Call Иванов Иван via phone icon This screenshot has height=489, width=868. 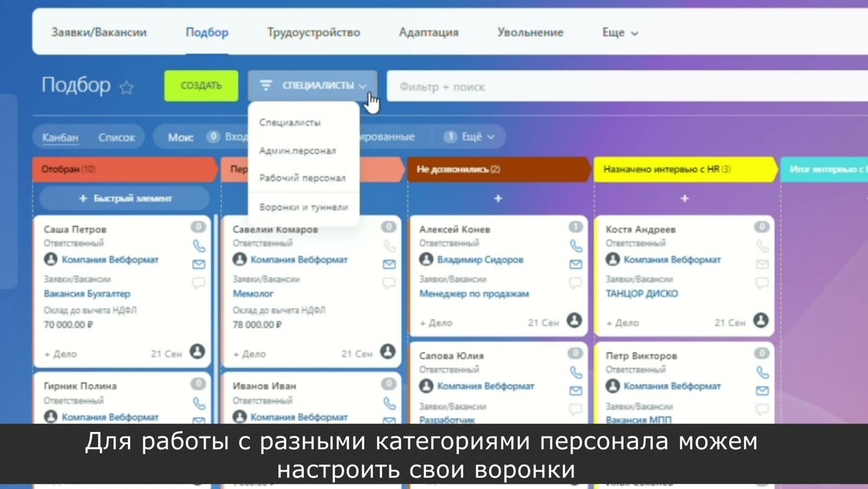389,403
